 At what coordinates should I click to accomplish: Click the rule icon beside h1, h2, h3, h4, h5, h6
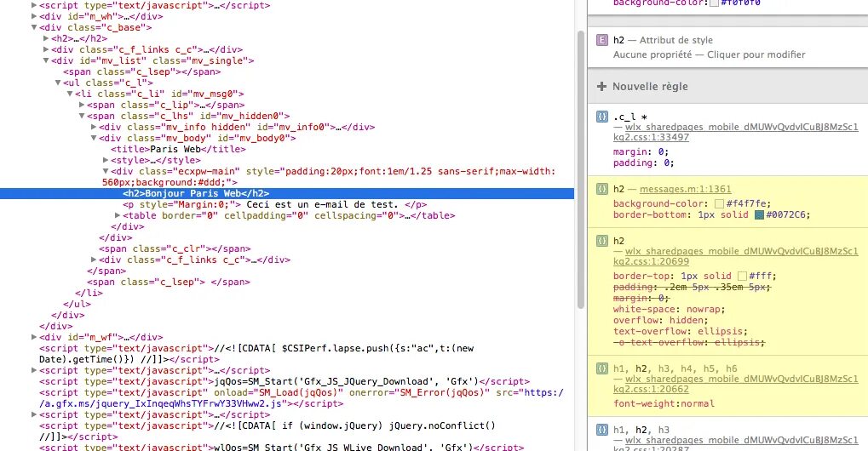point(601,368)
